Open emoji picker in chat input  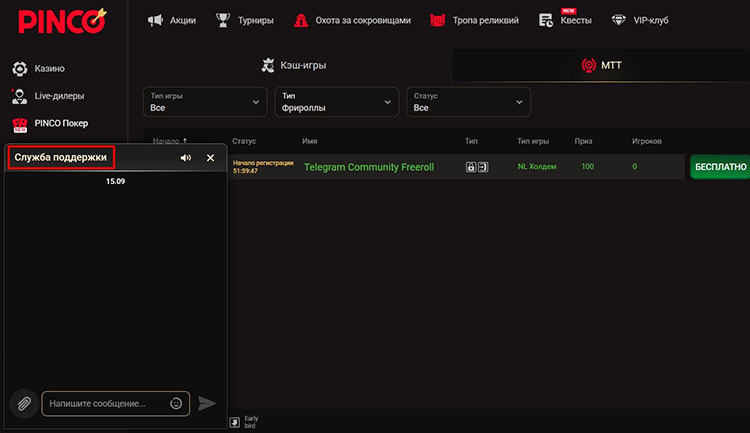(x=176, y=403)
